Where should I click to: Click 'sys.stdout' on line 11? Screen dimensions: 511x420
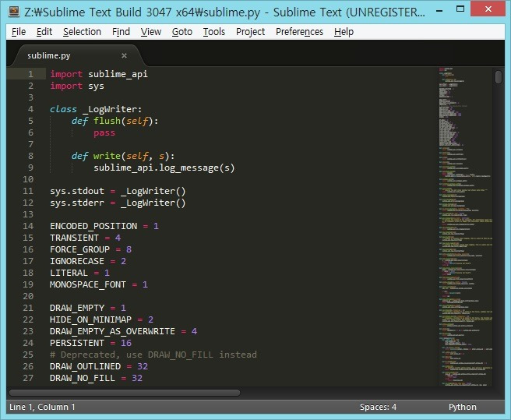click(77, 191)
